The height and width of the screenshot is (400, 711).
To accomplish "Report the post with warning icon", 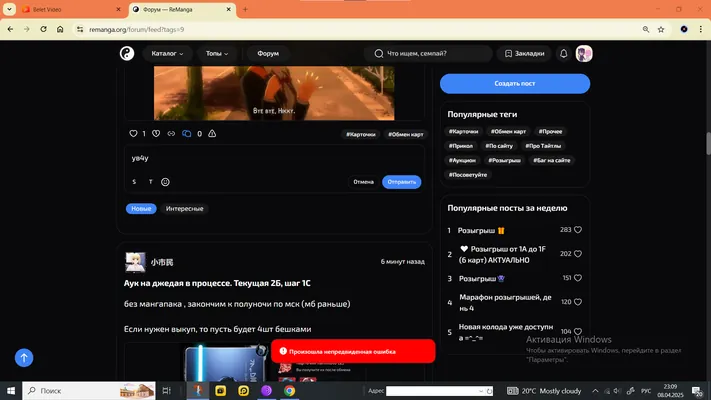I will point(212,134).
